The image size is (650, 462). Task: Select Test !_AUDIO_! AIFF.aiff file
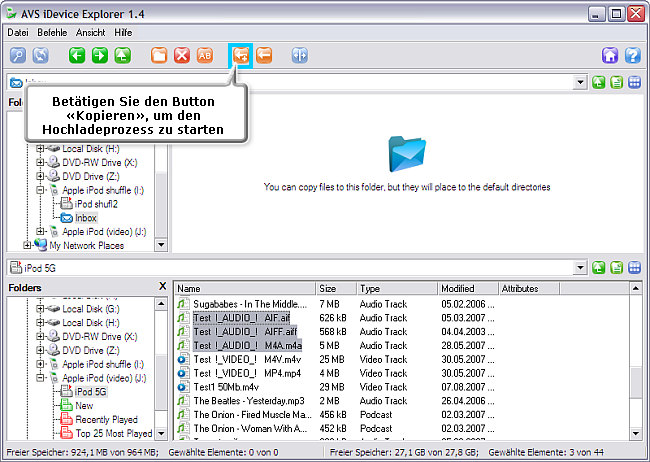(x=245, y=332)
